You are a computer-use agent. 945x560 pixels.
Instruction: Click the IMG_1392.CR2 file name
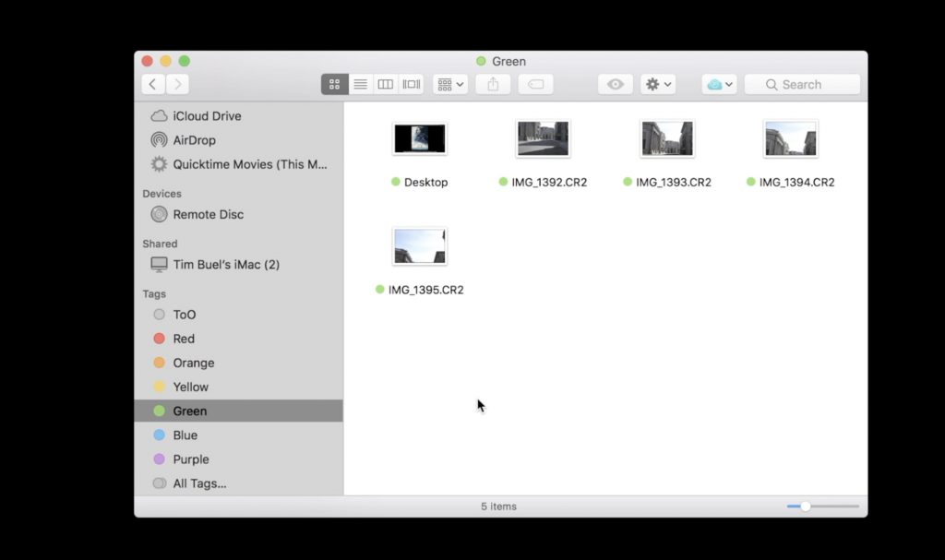pyautogui.click(x=549, y=182)
